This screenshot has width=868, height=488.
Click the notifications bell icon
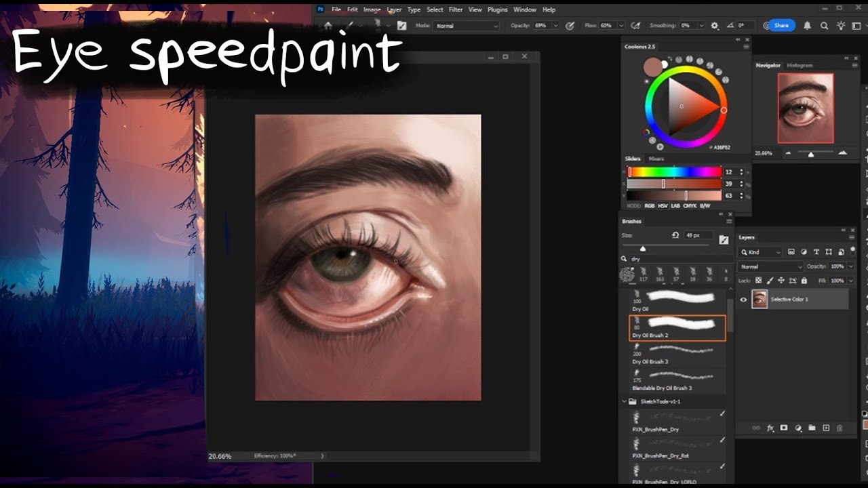coord(807,26)
